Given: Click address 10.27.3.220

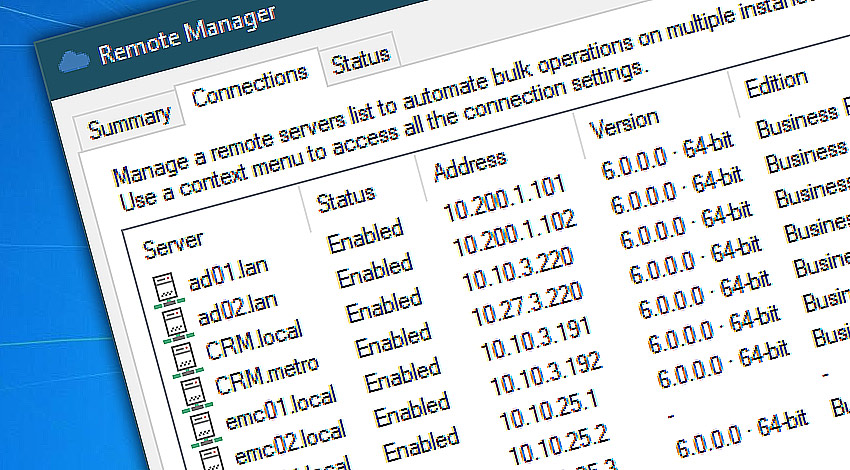Looking at the screenshot, I should [527, 305].
